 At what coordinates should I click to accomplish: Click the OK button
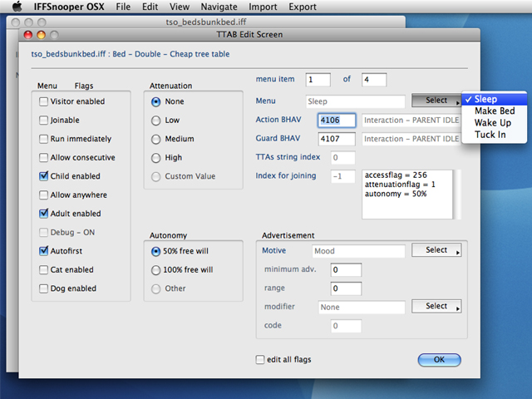(439, 360)
